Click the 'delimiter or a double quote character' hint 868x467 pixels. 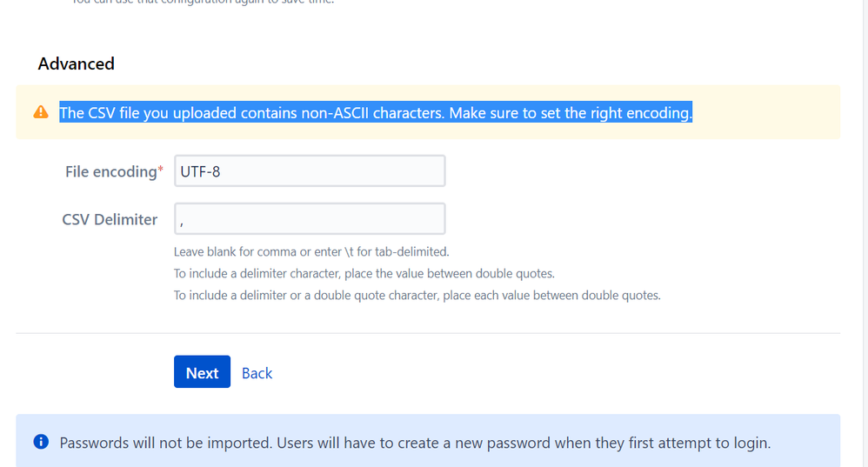[x=417, y=295]
